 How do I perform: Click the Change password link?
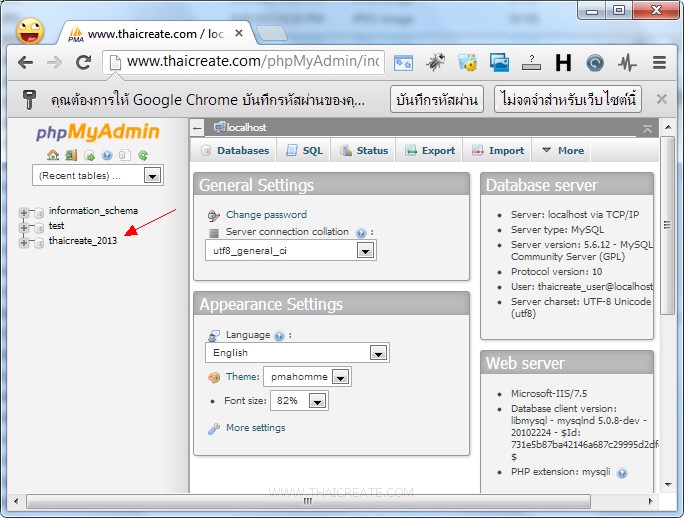[x=266, y=215]
